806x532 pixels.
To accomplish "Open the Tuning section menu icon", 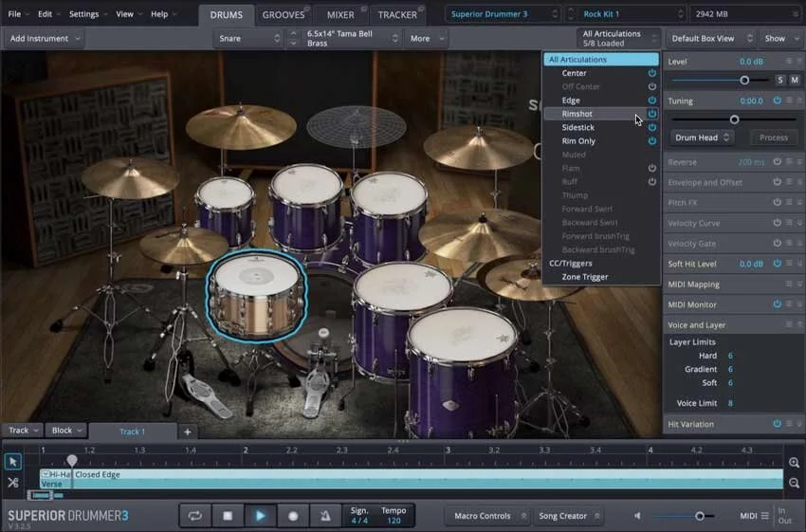I will coord(789,101).
